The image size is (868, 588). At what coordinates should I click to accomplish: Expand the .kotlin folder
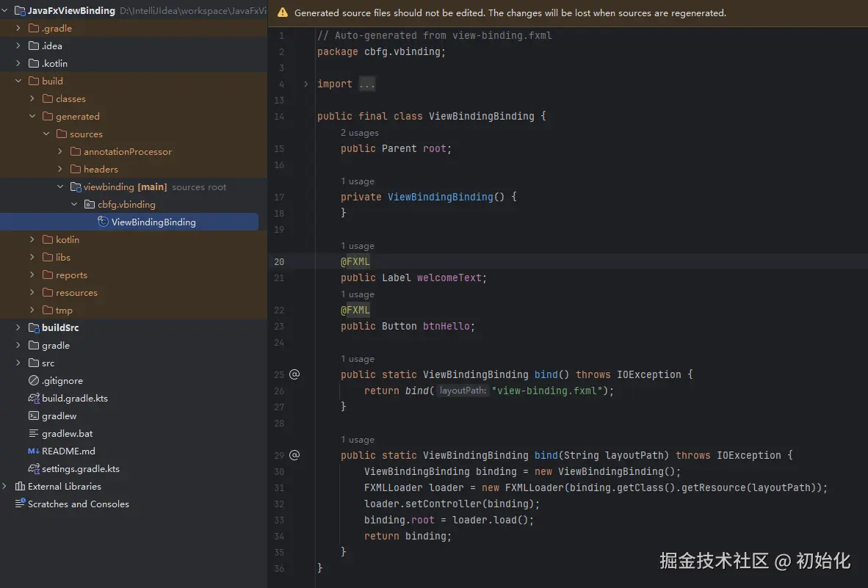[x=18, y=64]
